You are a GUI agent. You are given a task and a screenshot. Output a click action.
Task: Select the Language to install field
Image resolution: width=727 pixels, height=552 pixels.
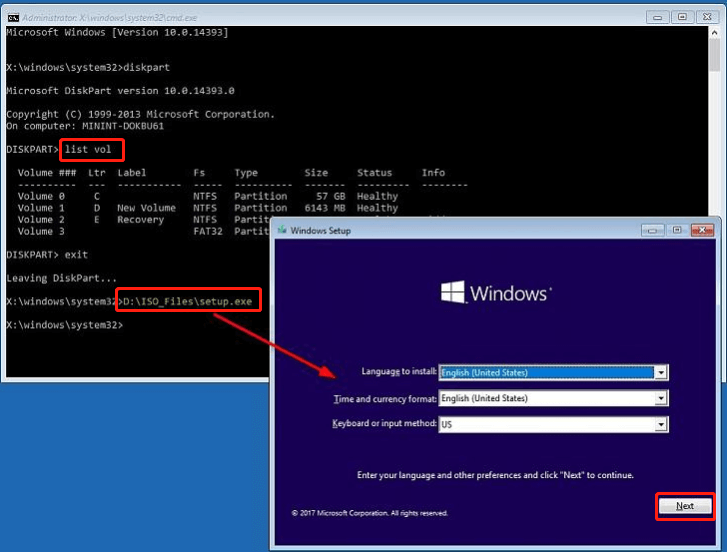tap(545, 373)
